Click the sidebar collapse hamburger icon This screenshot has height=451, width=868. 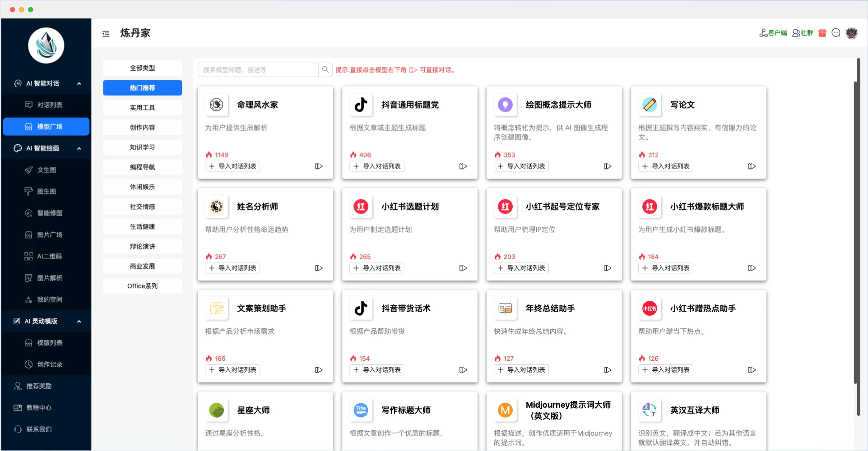pyautogui.click(x=106, y=34)
